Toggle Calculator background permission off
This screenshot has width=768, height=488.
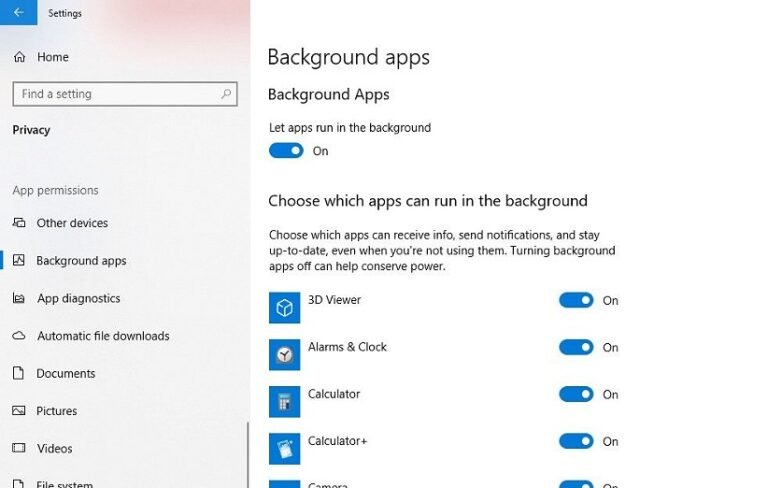[x=576, y=394]
